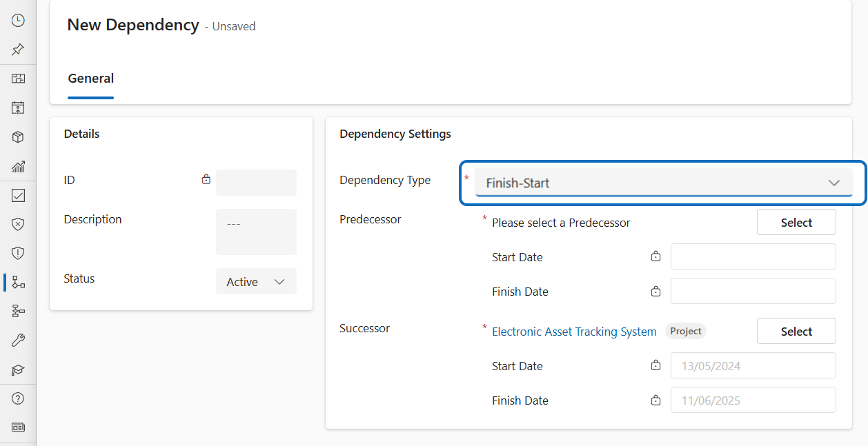Open the shield with X icon
This screenshot has width=868, height=446.
[19, 225]
